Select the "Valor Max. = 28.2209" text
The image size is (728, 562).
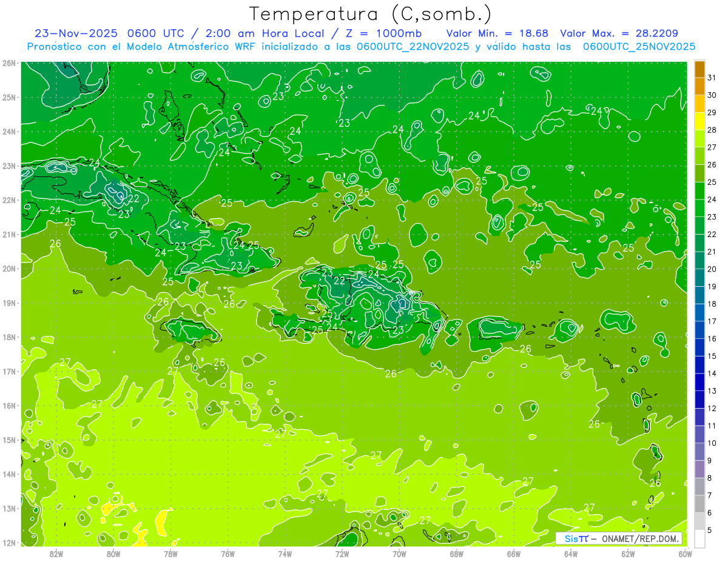[619, 33]
